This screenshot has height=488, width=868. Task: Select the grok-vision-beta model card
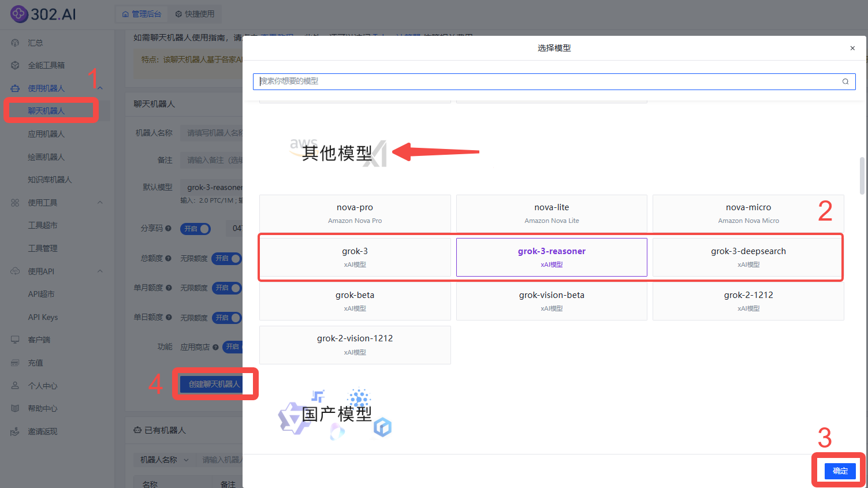pyautogui.click(x=552, y=301)
